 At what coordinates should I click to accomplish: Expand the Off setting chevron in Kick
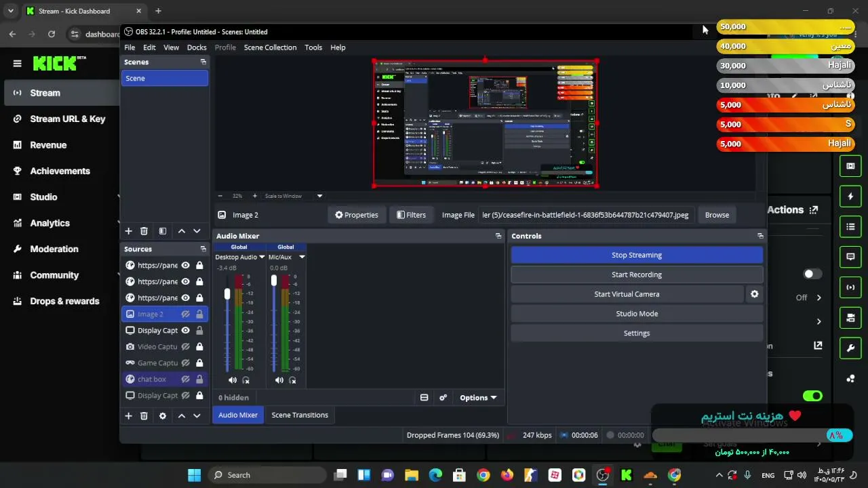818,298
